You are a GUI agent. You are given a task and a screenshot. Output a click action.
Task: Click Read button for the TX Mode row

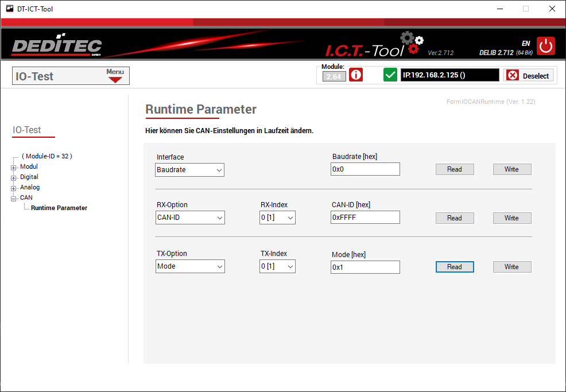[454, 267]
